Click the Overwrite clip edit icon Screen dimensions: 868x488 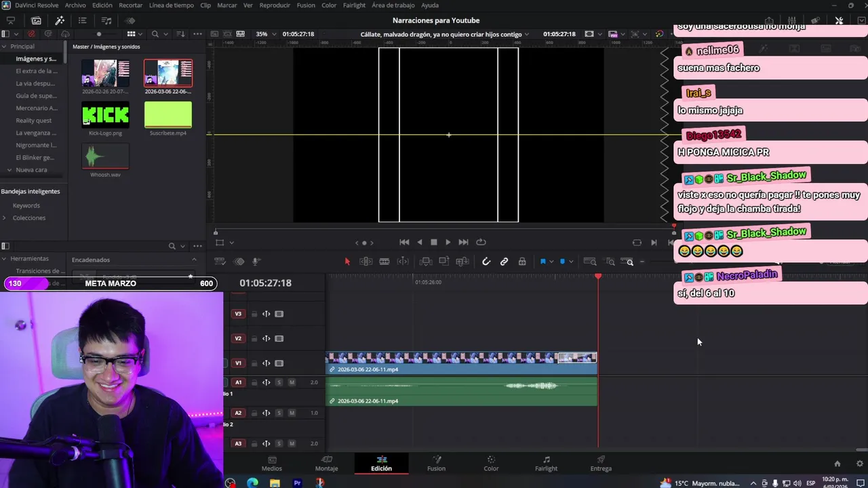click(x=444, y=262)
